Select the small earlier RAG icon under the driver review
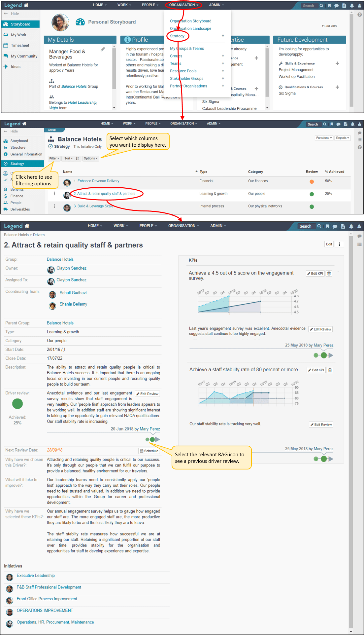 [147, 439]
